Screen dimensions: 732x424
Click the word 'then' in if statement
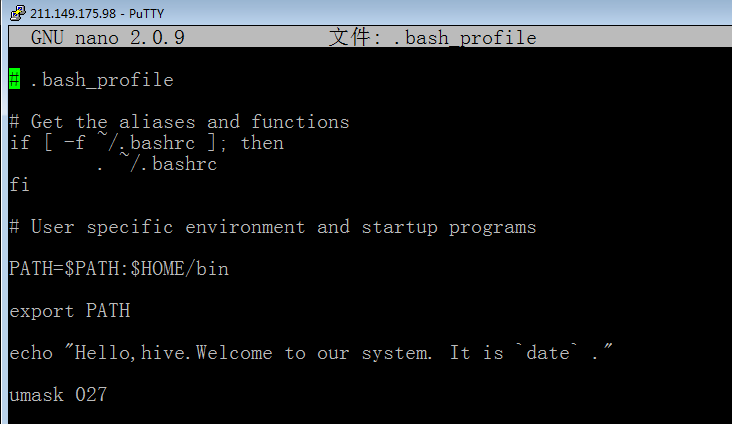click(x=262, y=142)
